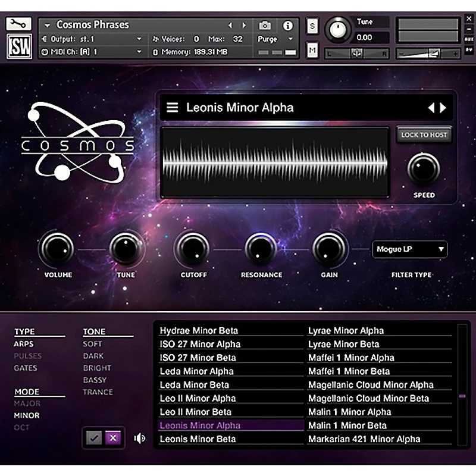The image size is (476, 476).
Task: Click the CUTOFF knob
Action: [x=193, y=249]
